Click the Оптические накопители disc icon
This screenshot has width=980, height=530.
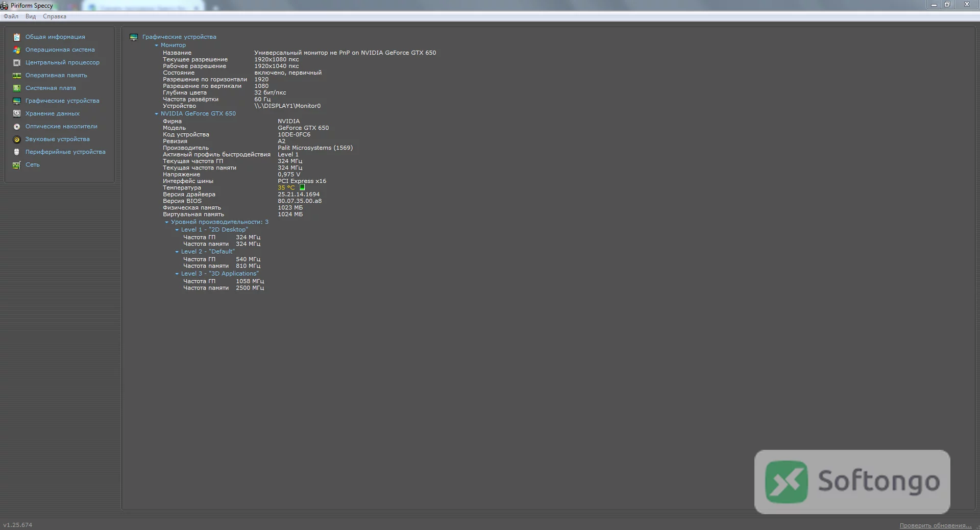tap(17, 127)
